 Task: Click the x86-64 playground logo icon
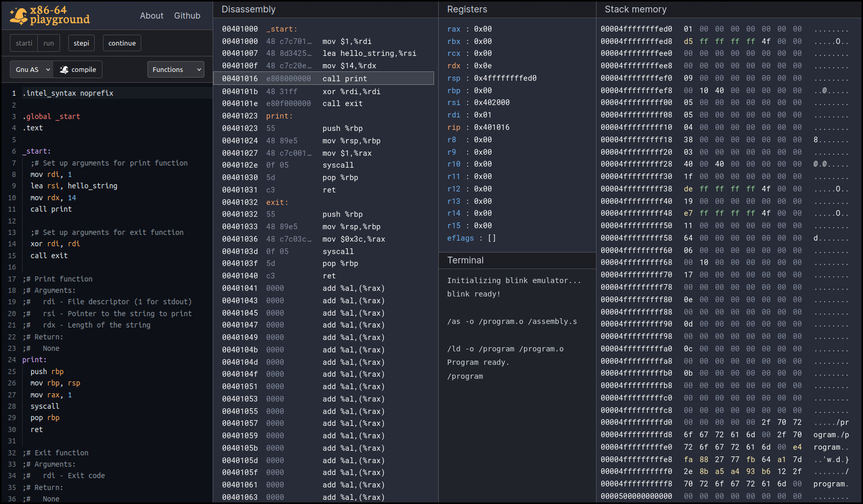[x=19, y=16]
